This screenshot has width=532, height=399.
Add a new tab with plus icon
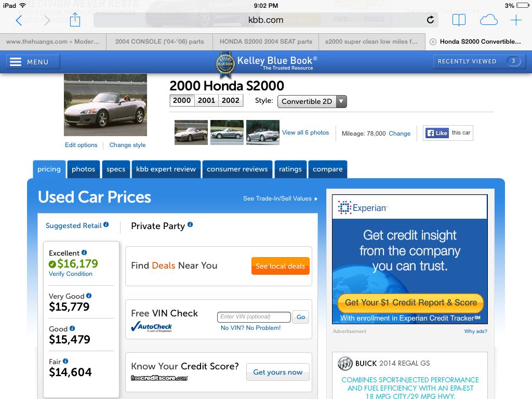(x=516, y=20)
